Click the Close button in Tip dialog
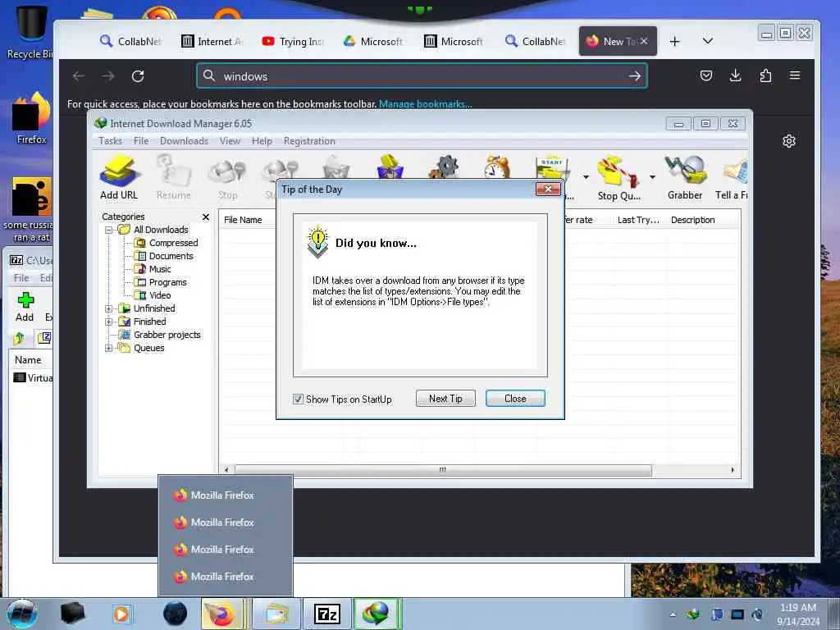The image size is (840, 630). (515, 399)
